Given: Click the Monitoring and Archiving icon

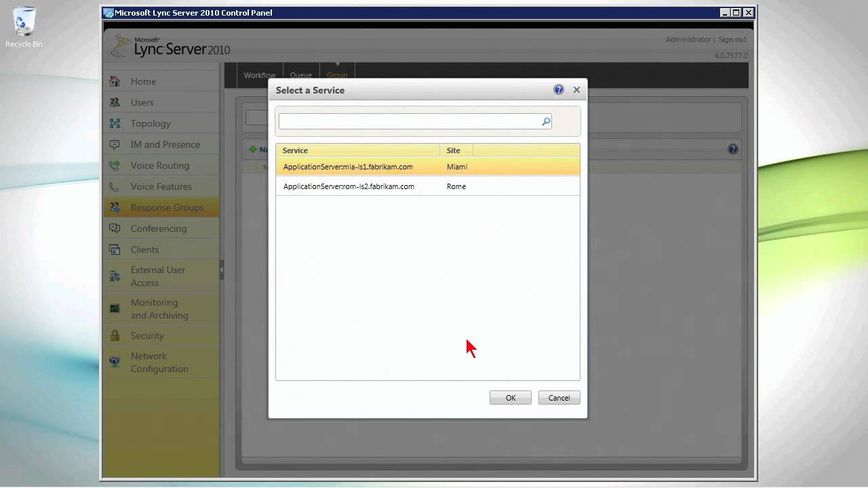Looking at the screenshot, I should (x=115, y=308).
